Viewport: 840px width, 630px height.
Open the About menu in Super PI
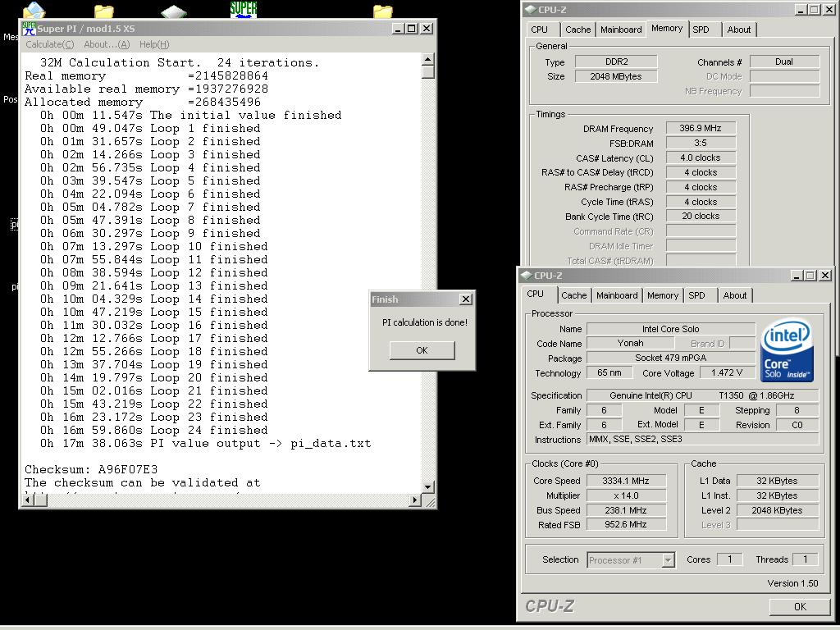pyautogui.click(x=107, y=44)
